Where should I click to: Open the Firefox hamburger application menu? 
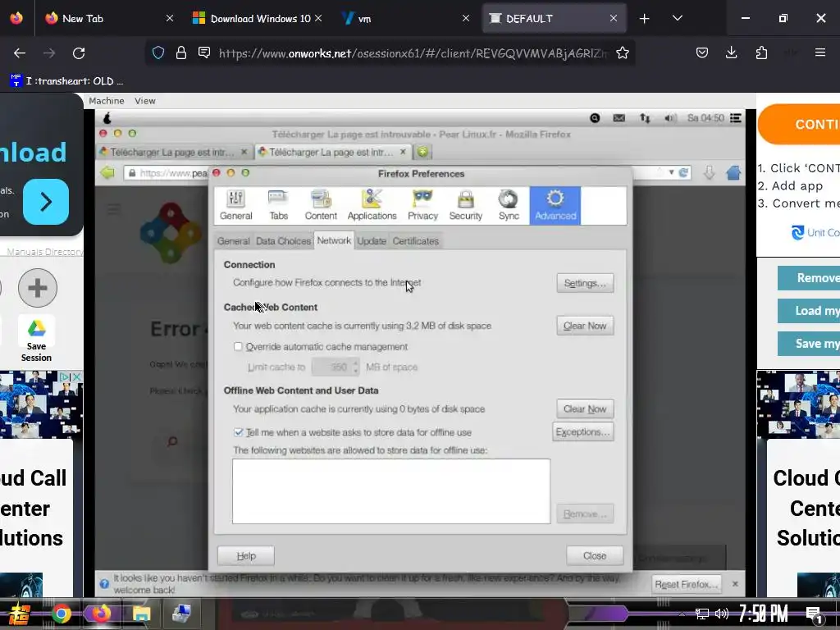coord(819,52)
